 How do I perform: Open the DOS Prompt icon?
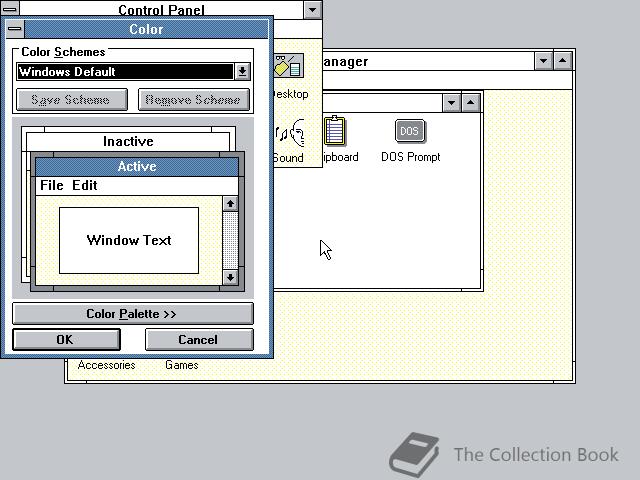[410, 140]
